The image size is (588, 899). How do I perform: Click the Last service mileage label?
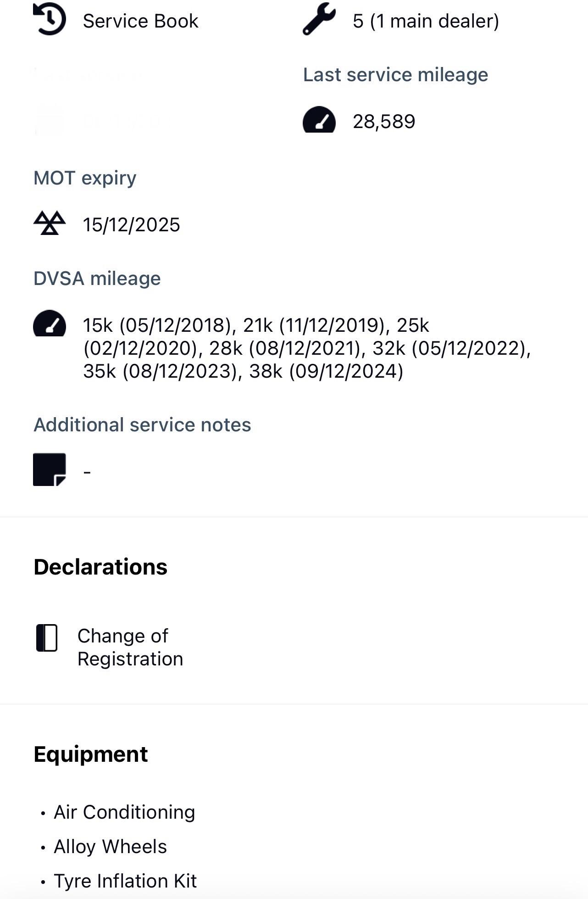(395, 75)
